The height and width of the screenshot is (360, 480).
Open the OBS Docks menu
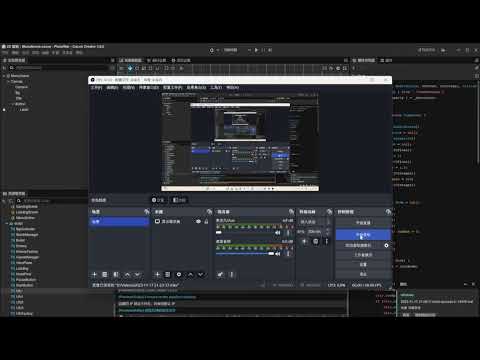(x=149, y=87)
